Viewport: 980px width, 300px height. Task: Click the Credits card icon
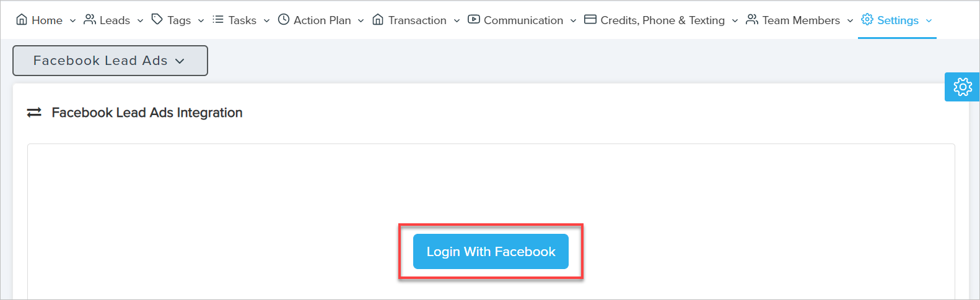click(x=590, y=20)
